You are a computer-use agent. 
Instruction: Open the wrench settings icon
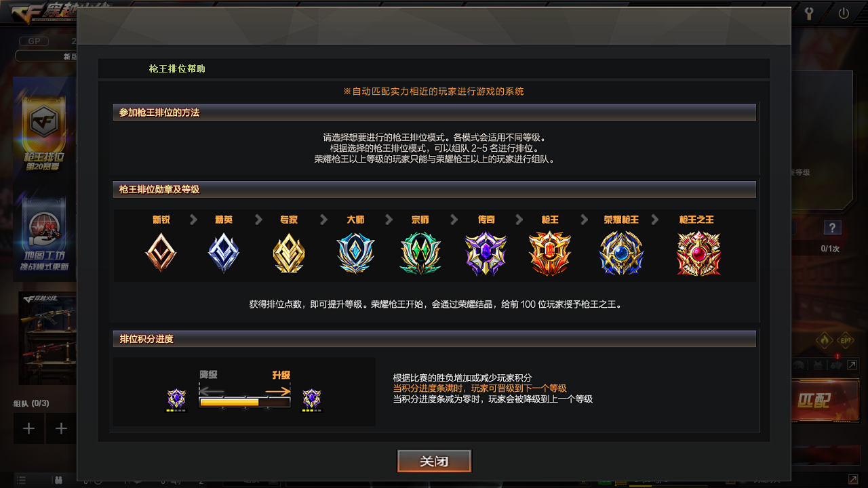pos(809,13)
